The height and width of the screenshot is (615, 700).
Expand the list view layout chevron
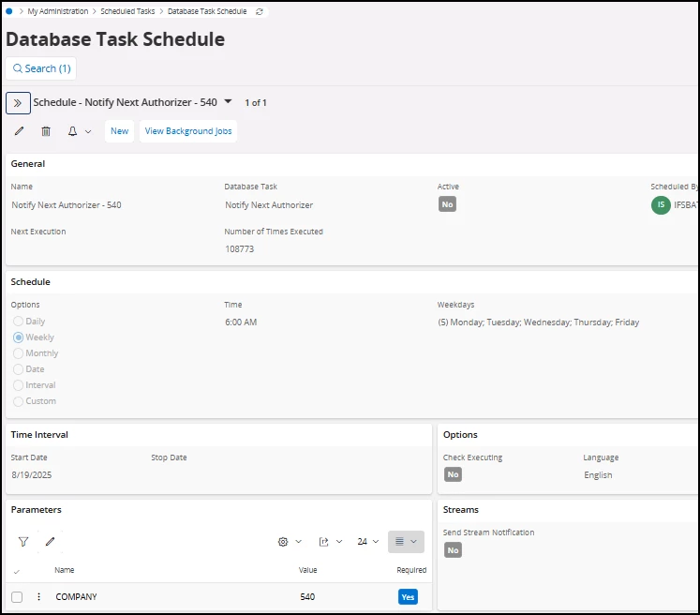pyautogui.click(x=413, y=541)
